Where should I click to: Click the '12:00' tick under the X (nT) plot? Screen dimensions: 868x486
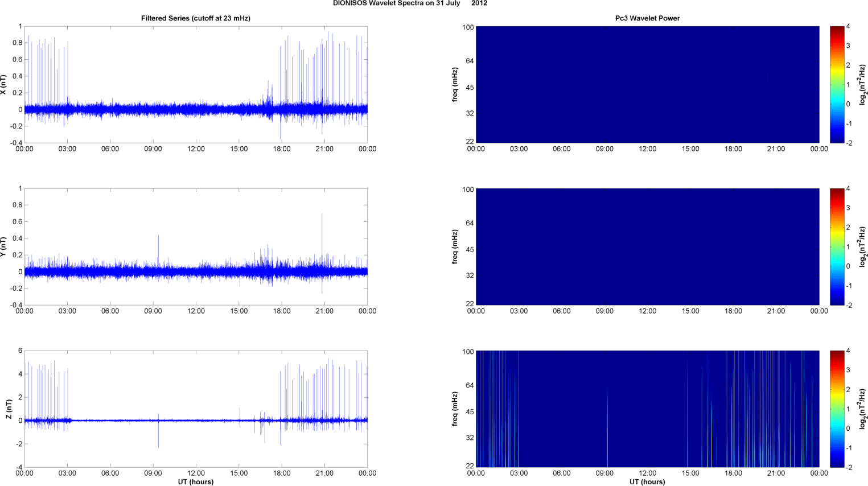click(x=196, y=149)
